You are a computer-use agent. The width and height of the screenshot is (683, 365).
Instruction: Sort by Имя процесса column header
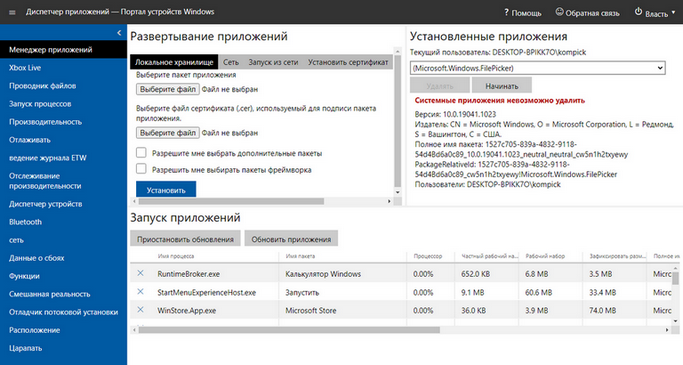[176, 256]
